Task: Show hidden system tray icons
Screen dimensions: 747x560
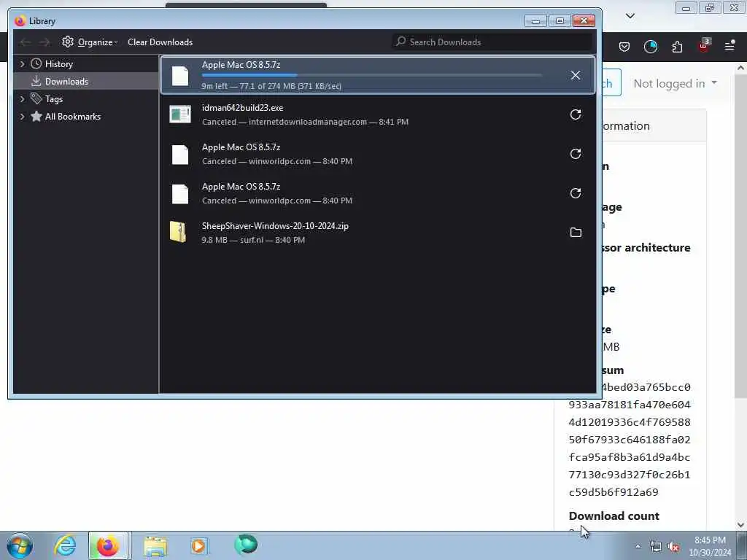Action: coord(638,547)
